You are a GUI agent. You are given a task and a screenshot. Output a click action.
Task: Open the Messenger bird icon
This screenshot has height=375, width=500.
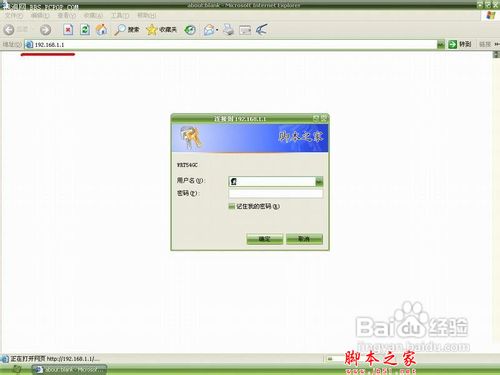(x=262, y=30)
